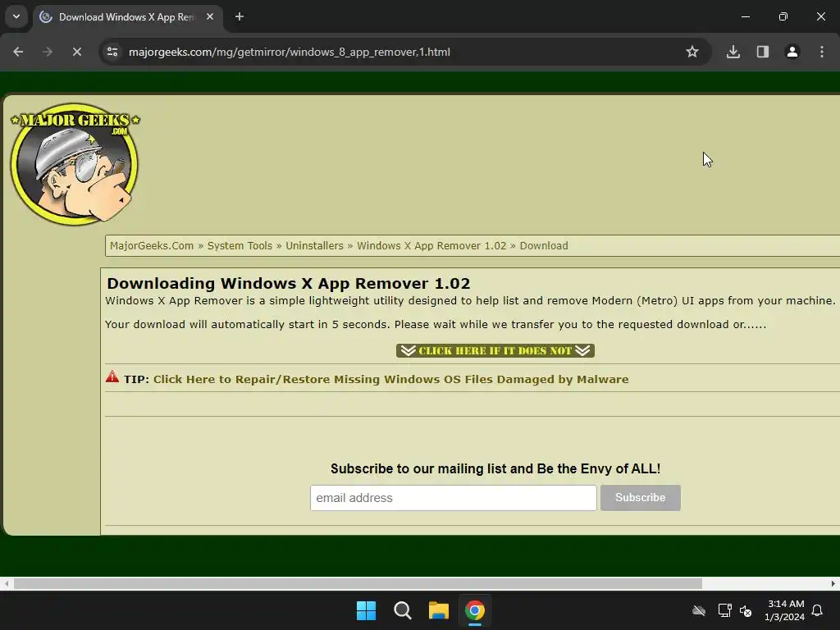
Task: Close the Download Windows X App tab
Action: (210, 16)
